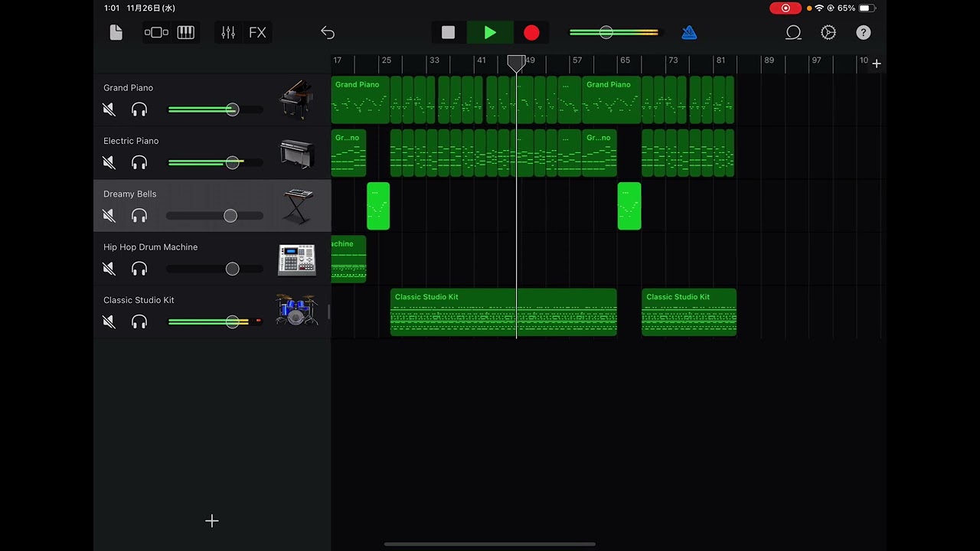The width and height of the screenshot is (980, 551).
Task: Tap screen recording indicator in status bar
Action: (x=786, y=8)
